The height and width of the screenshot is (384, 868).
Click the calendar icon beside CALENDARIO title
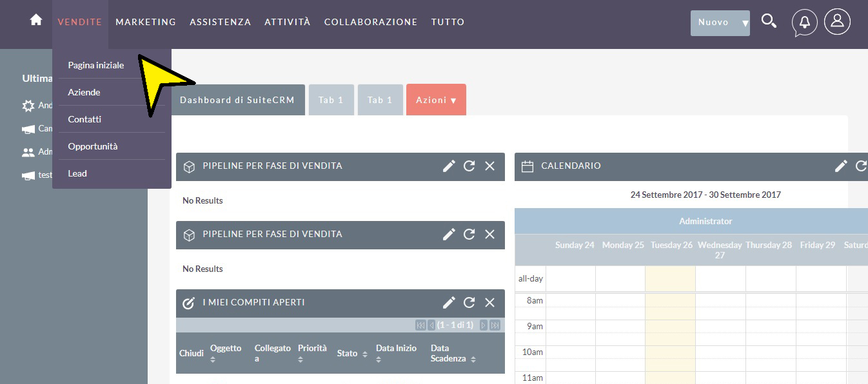pos(528,166)
